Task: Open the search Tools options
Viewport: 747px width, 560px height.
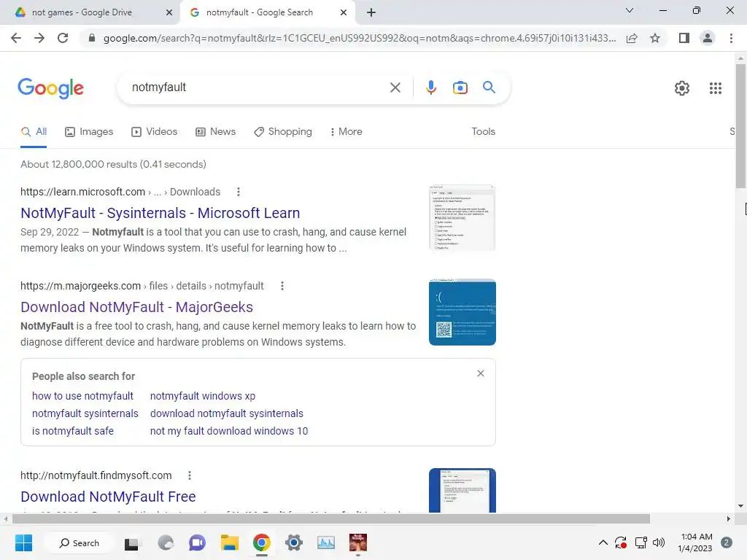Action: [483, 132]
